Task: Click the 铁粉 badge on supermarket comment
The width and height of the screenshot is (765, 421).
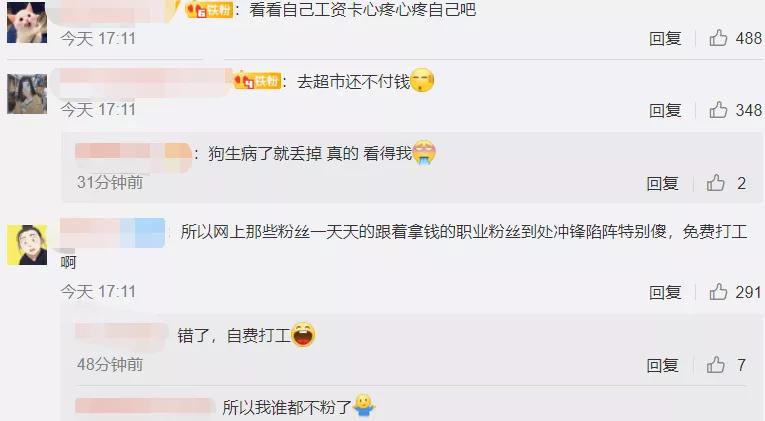Action: [x=257, y=80]
